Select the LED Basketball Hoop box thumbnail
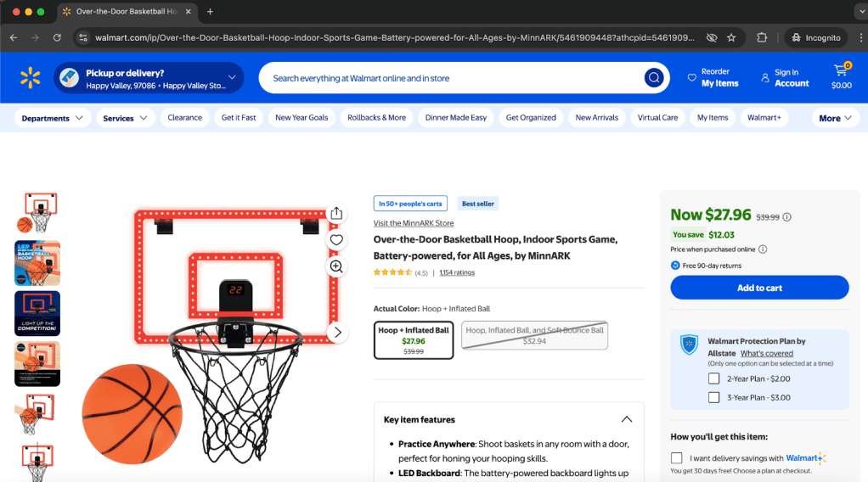Viewport: 868px width, 482px height. pyautogui.click(x=37, y=263)
